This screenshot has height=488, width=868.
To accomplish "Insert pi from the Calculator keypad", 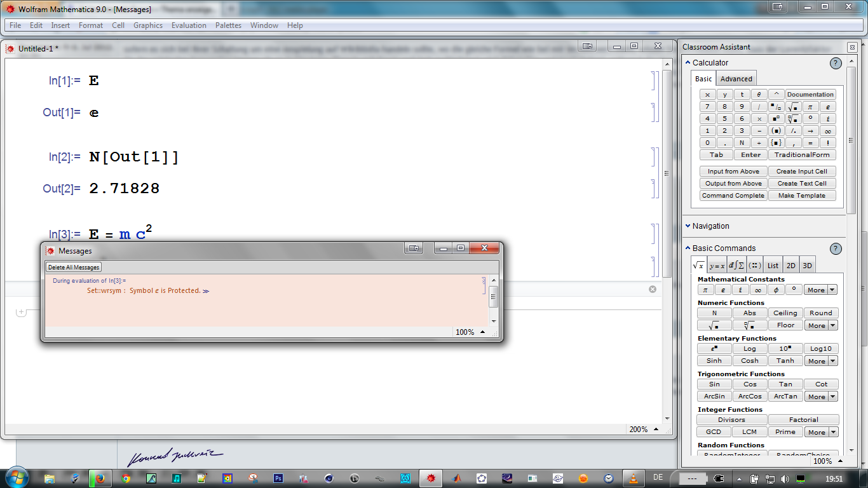I will (x=810, y=107).
